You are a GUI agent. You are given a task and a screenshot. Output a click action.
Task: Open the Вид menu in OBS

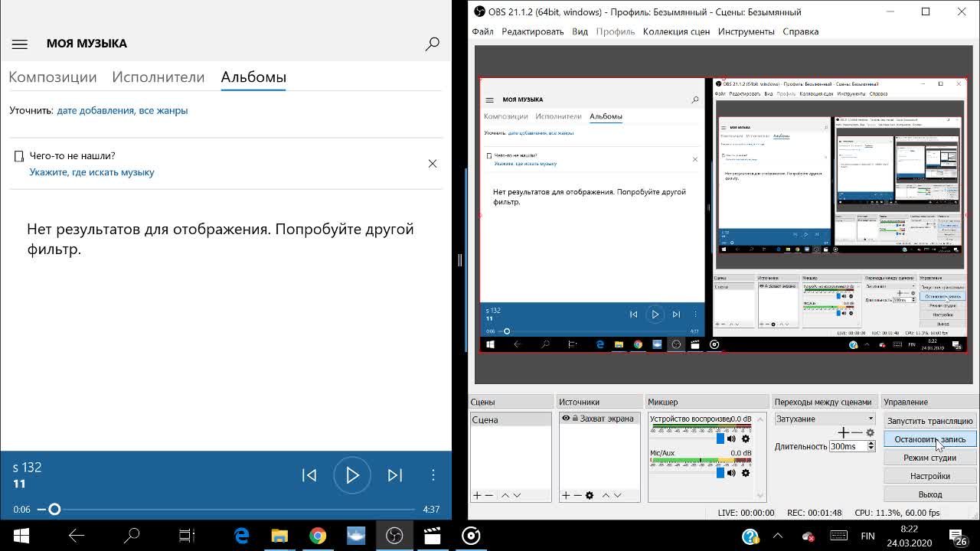point(580,31)
